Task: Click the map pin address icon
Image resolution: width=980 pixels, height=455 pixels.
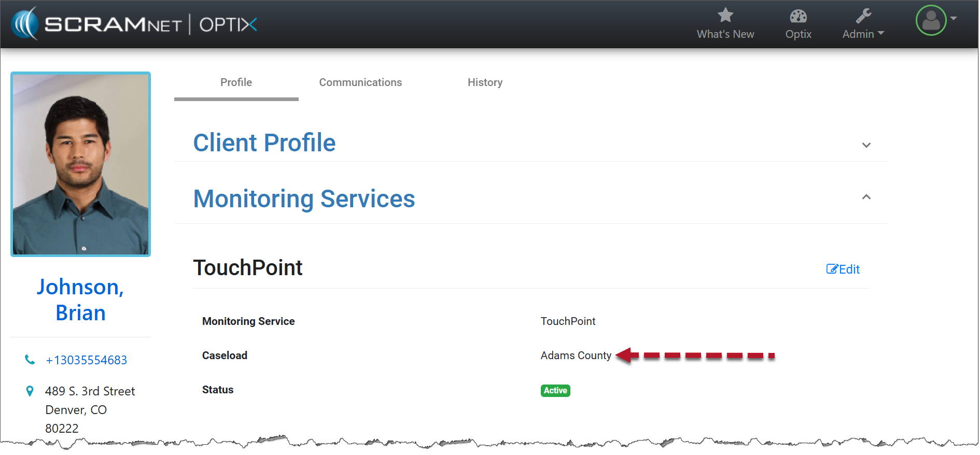Action: point(30,391)
